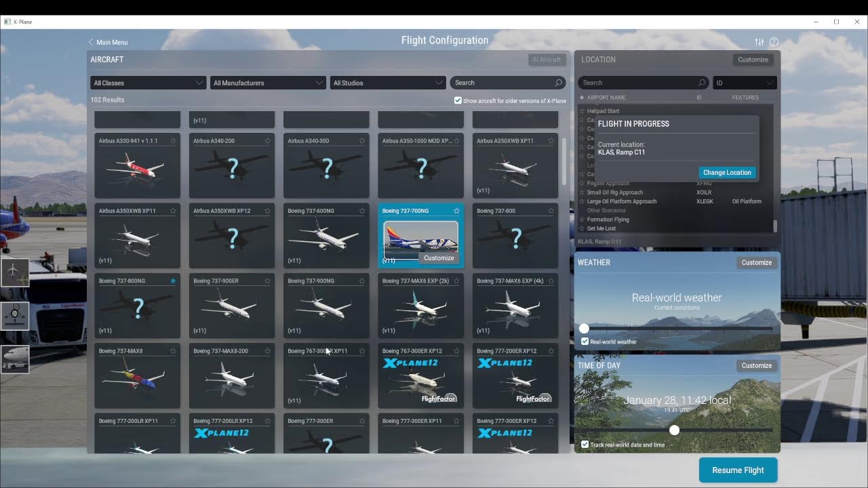The width and height of the screenshot is (868, 488).
Task: Open the settings sliders icon
Action: tap(759, 42)
